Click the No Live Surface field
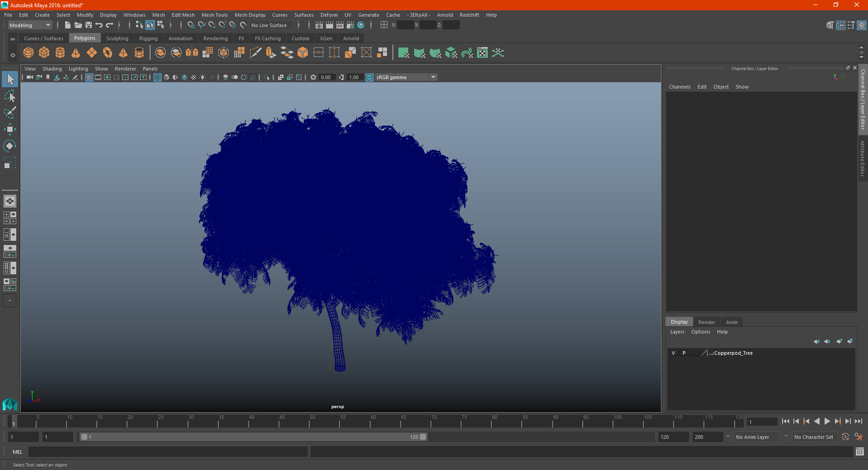The image size is (868, 470). tap(271, 25)
